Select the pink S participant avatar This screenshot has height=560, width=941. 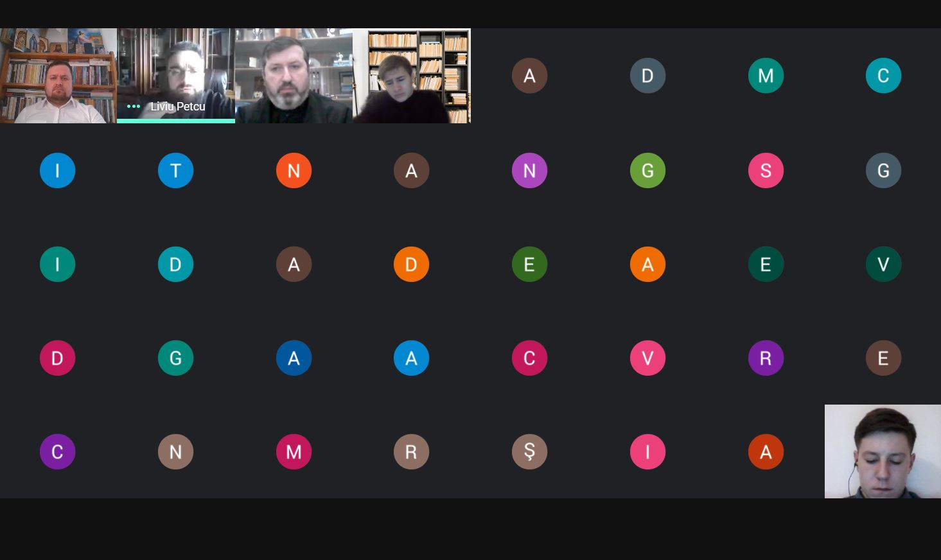coord(766,170)
